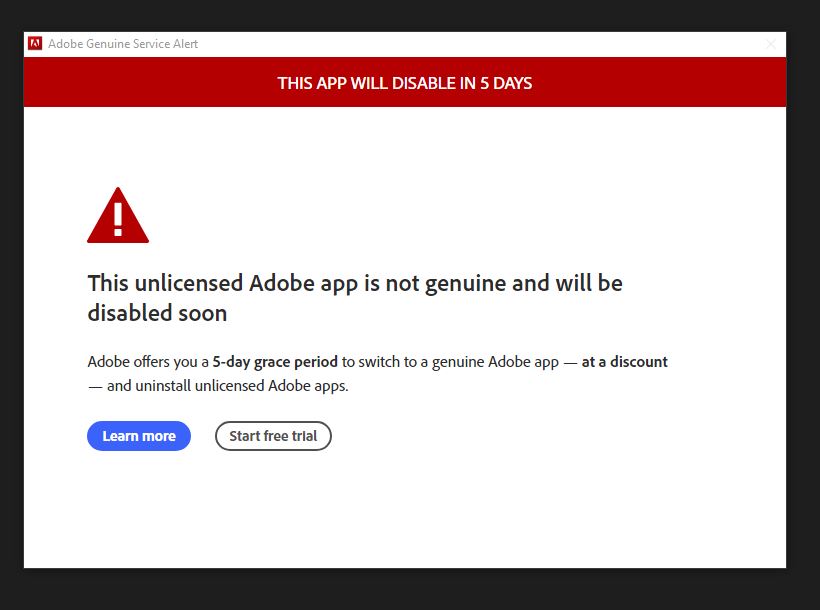Image resolution: width=820 pixels, height=610 pixels.
Task: Click the "5-day grace period" bold text
Action: point(275,362)
